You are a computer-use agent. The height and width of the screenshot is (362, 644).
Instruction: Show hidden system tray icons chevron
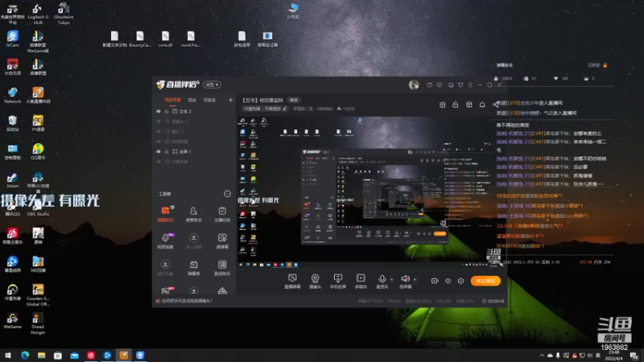click(542, 356)
